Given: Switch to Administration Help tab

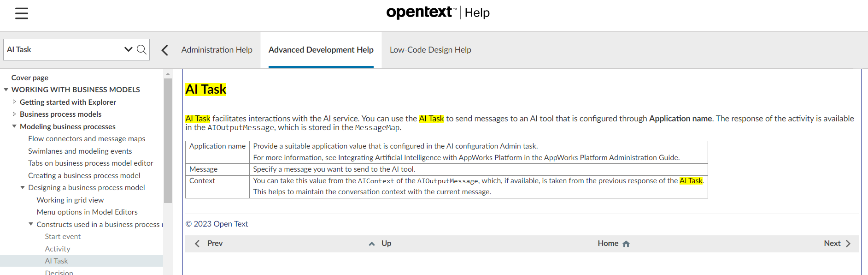Looking at the screenshot, I should 217,50.
